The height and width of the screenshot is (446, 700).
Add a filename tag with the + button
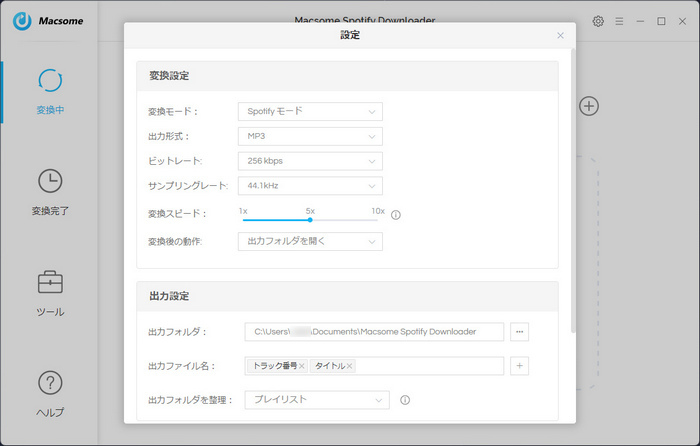tap(519, 366)
